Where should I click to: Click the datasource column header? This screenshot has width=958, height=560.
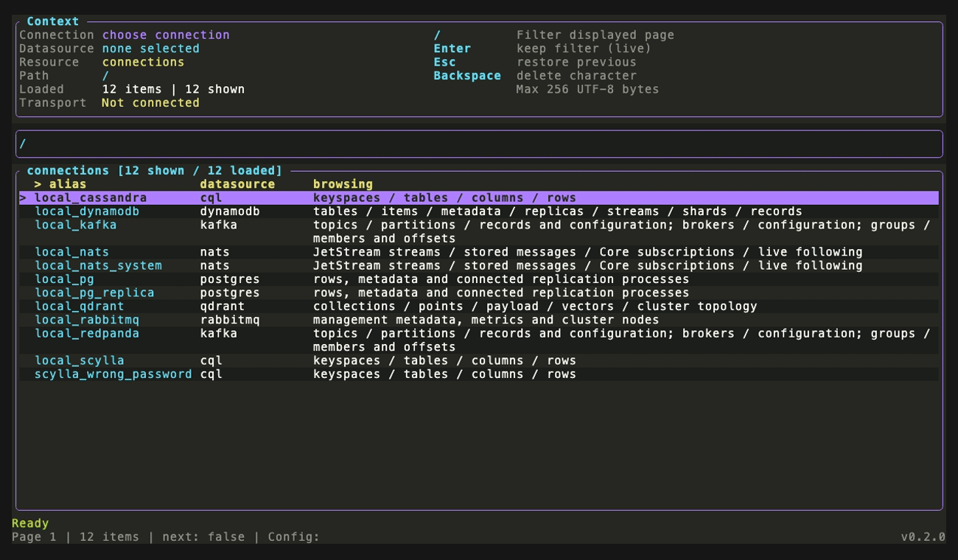click(237, 184)
